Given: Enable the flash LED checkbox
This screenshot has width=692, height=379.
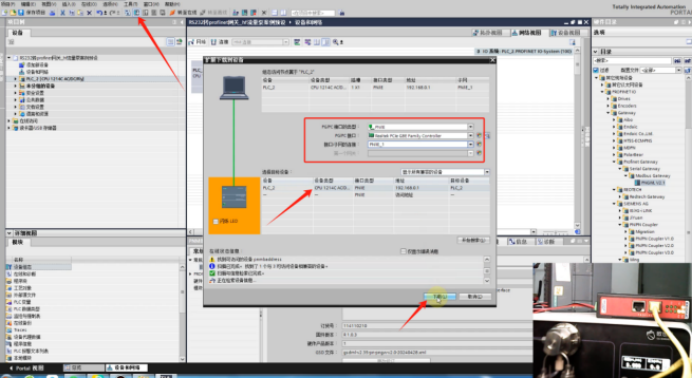Looking at the screenshot, I should [215, 221].
